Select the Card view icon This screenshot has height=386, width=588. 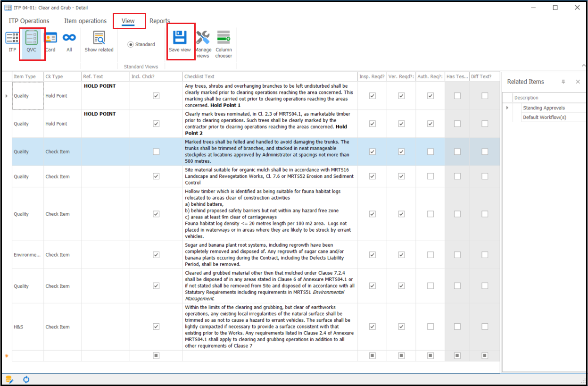click(x=50, y=38)
